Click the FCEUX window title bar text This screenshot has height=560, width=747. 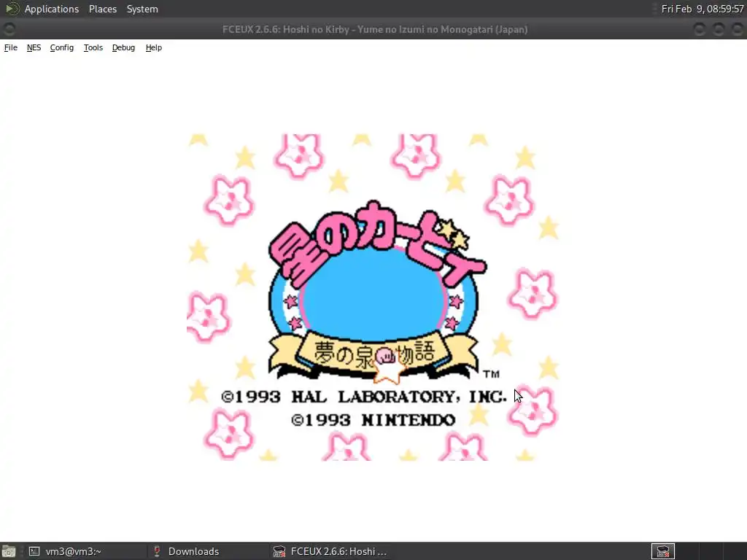(x=375, y=29)
